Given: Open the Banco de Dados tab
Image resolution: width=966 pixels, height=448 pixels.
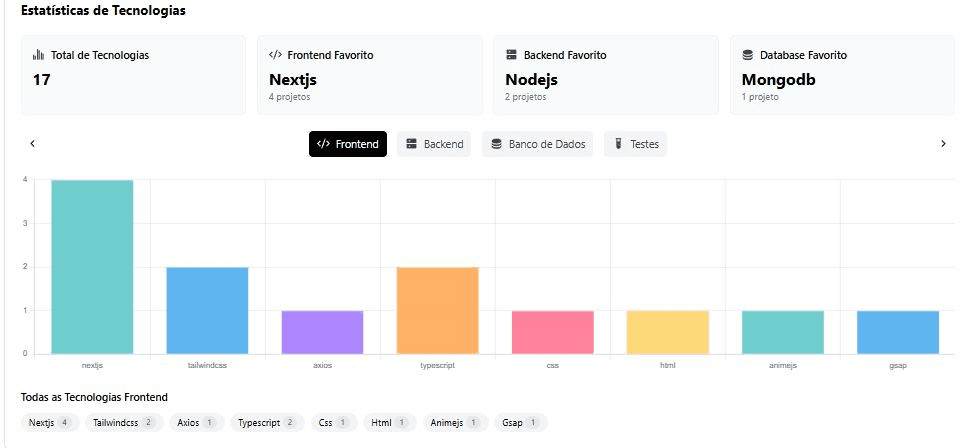Looking at the screenshot, I should click(537, 144).
